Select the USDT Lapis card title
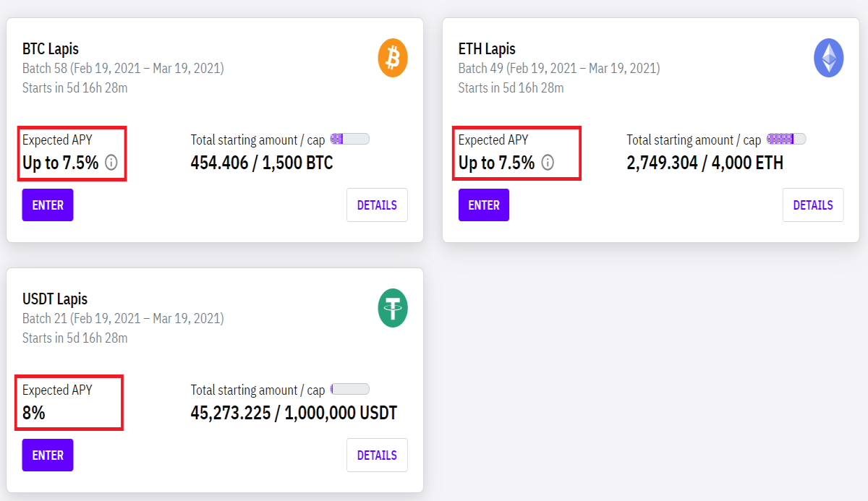 click(x=55, y=299)
